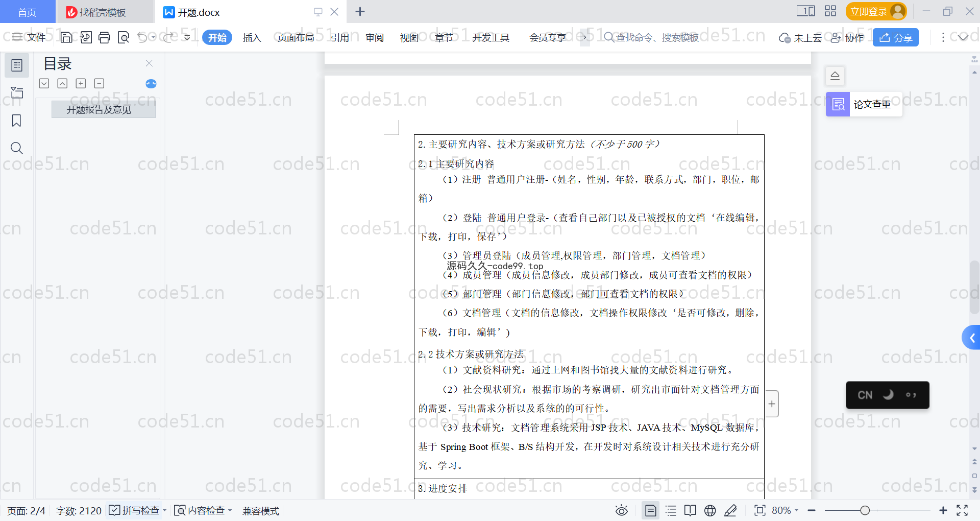The image size is (980, 521).
Task: Click the 论文查重 icon on right panel
Action: click(838, 104)
